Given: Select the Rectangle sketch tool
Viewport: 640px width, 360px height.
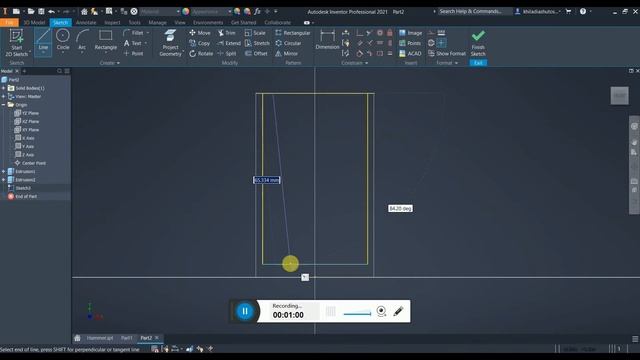Looking at the screenshot, I should click(105, 40).
